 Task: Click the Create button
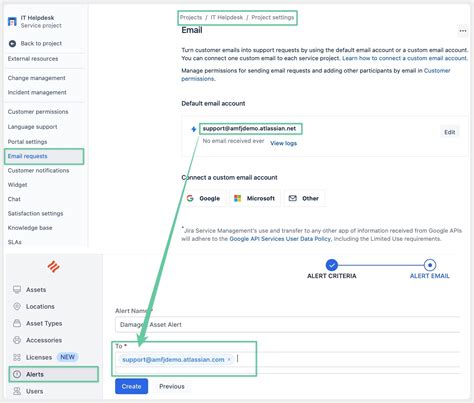pyautogui.click(x=131, y=386)
